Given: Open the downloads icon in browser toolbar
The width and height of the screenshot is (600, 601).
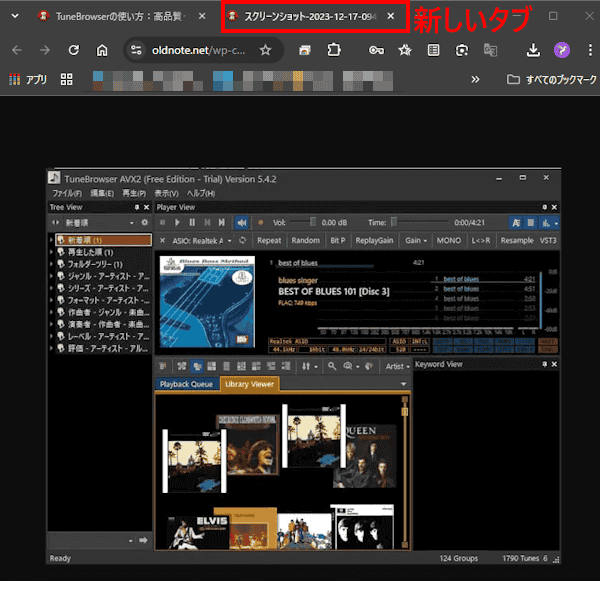Looking at the screenshot, I should 533,50.
